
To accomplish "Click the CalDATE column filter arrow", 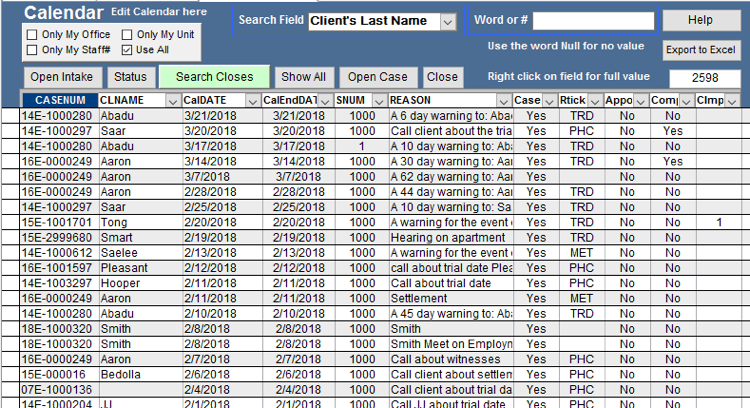I will coord(251,100).
